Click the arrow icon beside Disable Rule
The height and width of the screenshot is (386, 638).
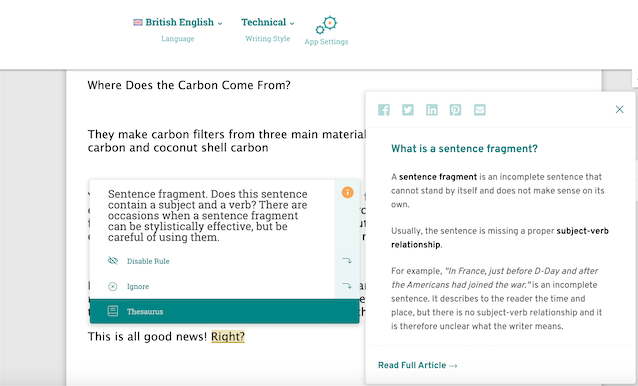[x=347, y=261]
